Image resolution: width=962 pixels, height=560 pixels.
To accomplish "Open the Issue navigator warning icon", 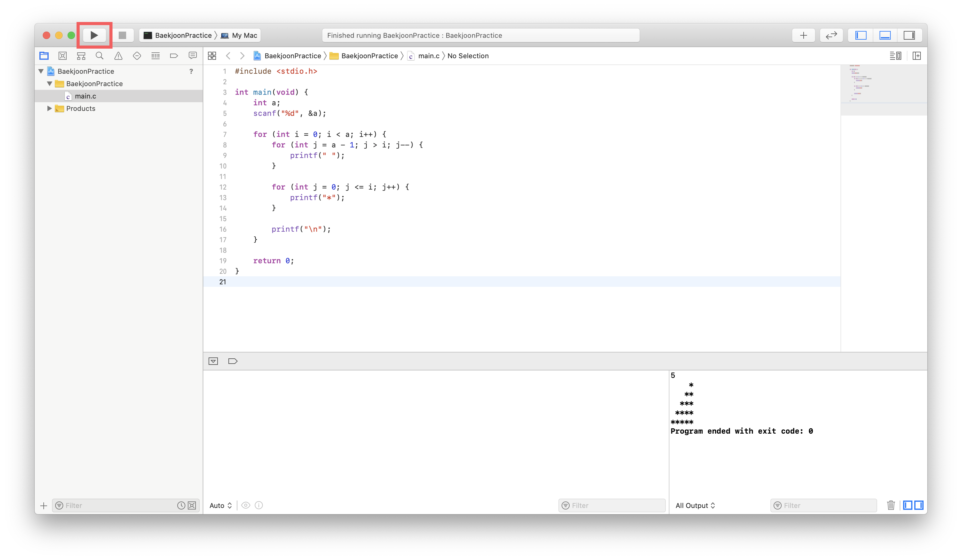I will (118, 56).
